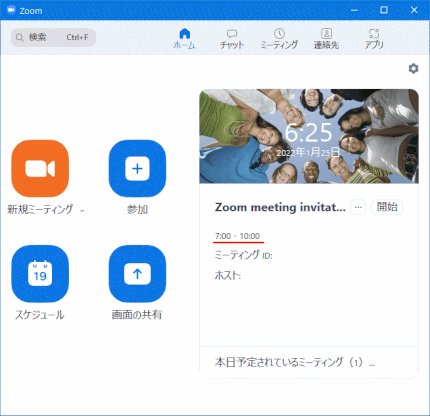430x416 pixels.
Task: Click the 7:00 - 10:00 meeting time
Action: pyautogui.click(x=237, y=236)
